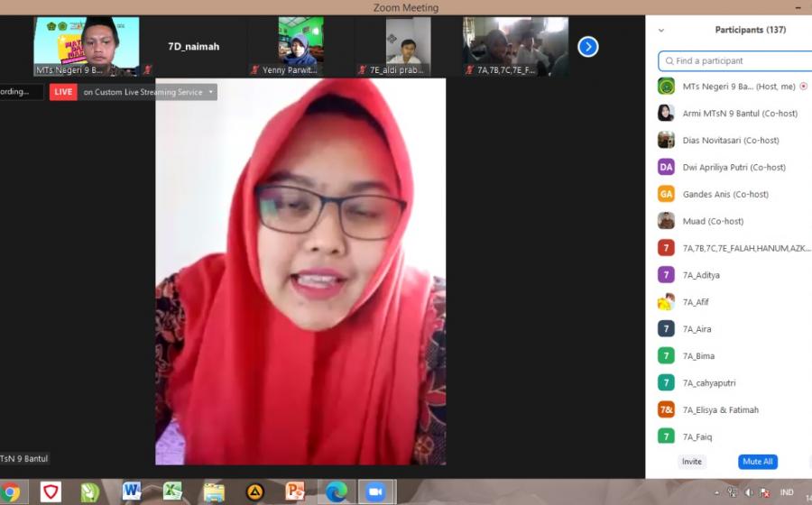
Task: Click the volume icon in system tray
Action: pyautogui.click(x=748, y=492)
